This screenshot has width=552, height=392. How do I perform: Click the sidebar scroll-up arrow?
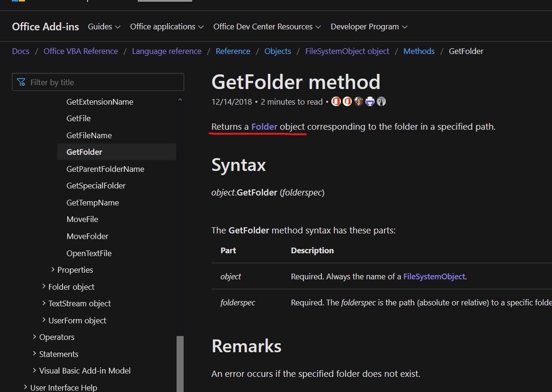(x=180, y=100)
